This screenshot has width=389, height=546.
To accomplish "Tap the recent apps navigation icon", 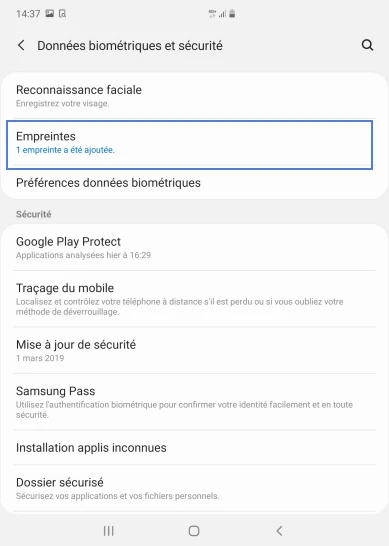I will (109, 531).
